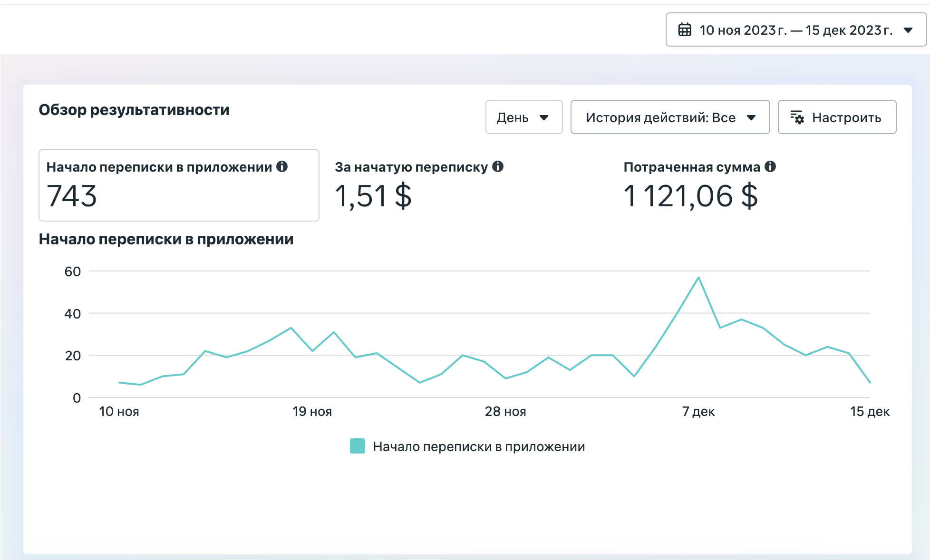The image size is (930, 560).
Task: Click the 60 y-axis label
Action: (x=73, y=271)
